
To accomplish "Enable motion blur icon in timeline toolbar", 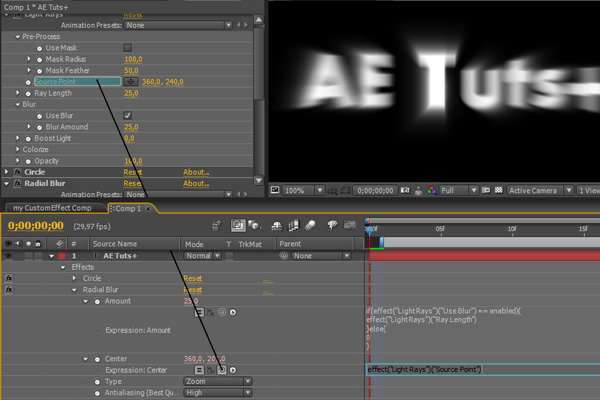I will tap(310, 225).
